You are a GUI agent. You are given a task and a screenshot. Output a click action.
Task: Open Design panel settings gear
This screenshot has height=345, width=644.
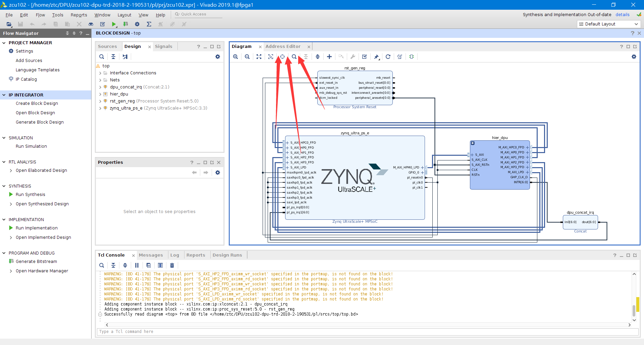tap(218, 57)
